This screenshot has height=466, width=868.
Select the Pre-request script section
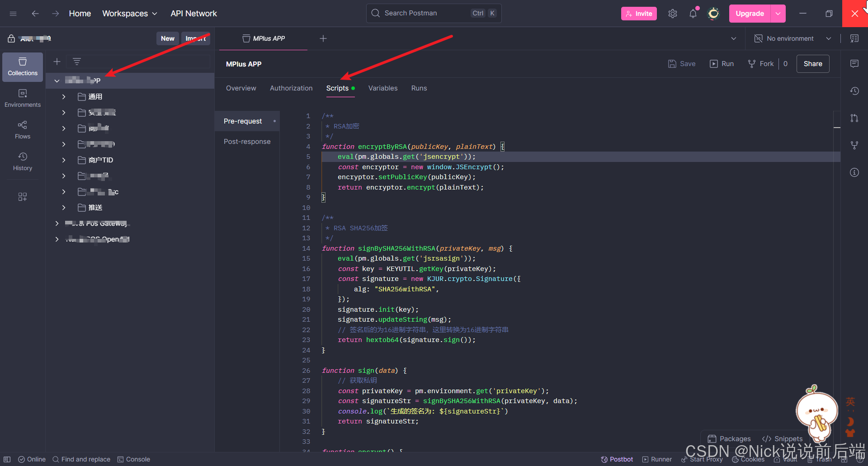[247, 121]
